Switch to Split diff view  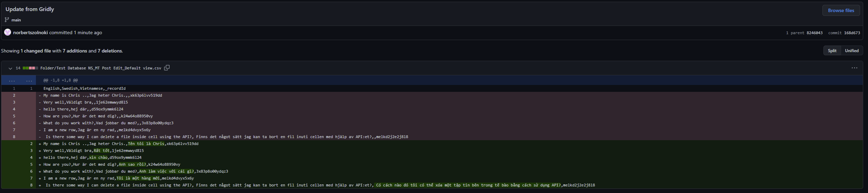tap(832, 51)
